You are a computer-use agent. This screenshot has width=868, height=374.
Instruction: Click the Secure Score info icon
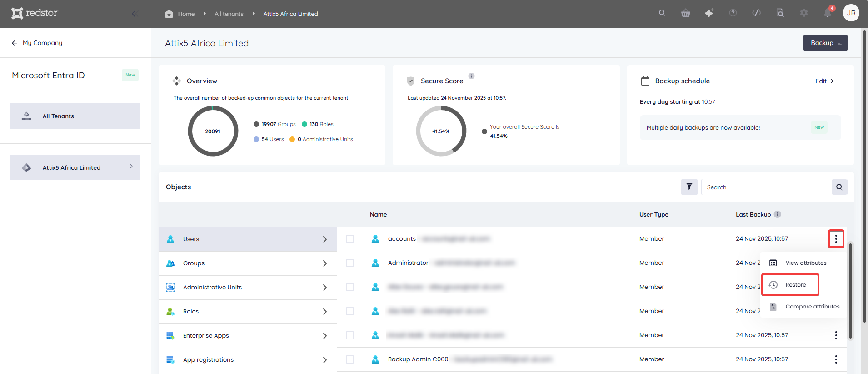pyautogui.click(x=472, y=76)
